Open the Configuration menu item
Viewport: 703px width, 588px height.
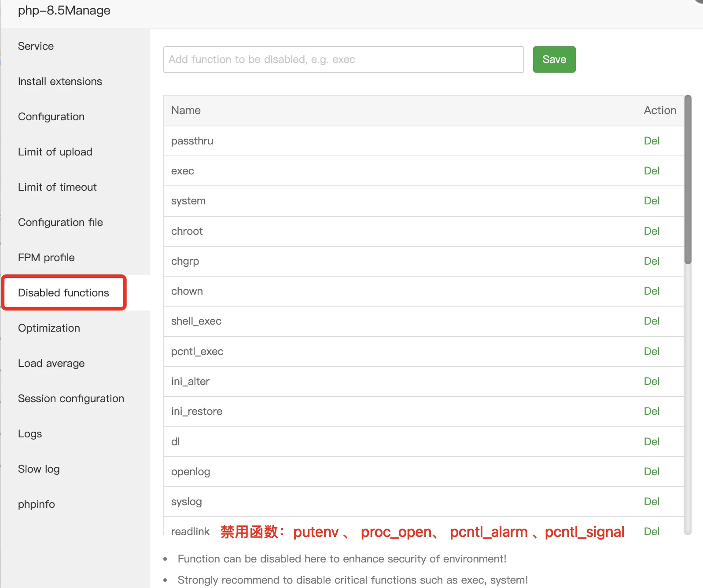51,117
